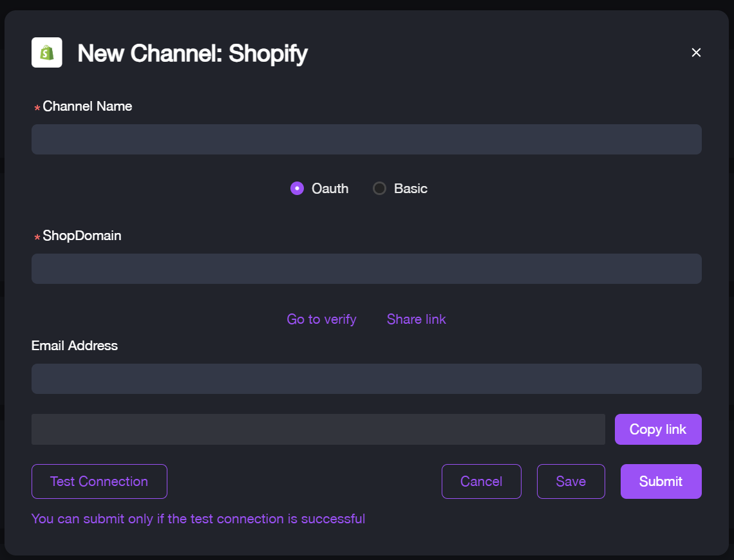Viewport: 734px width, 560px height.
Task: Click the link field beside Copy link
Action: 318,429
